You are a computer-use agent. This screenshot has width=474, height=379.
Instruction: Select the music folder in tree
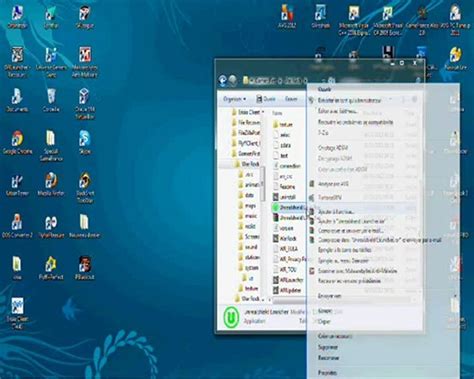(x=248, y=216)
